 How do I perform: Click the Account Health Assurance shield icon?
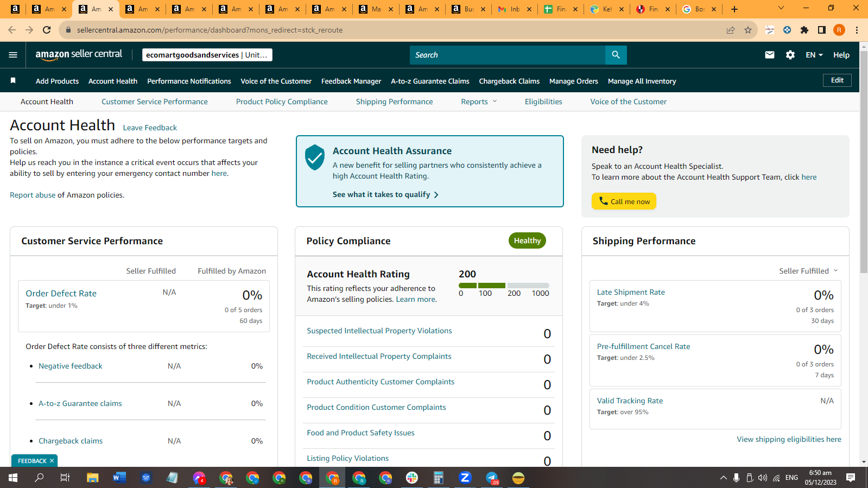coord(315,157)
